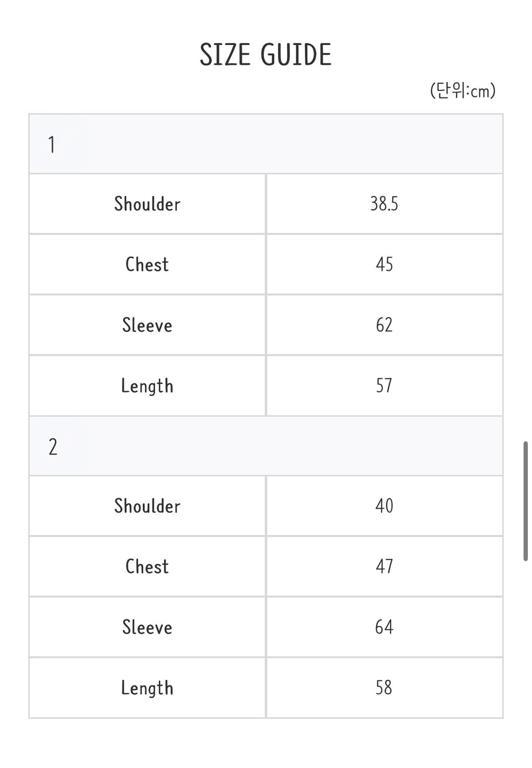Click the Sleeve label under size 1
The width and height of the screenshot is (532, 768).
pyautogui.click(x=147, y=325)
